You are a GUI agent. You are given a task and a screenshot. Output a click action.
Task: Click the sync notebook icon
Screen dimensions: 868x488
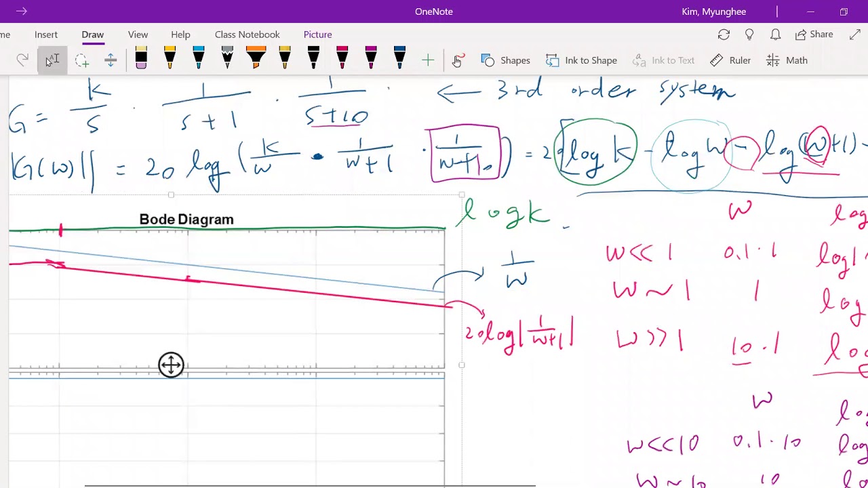click(x=724, y=35)
